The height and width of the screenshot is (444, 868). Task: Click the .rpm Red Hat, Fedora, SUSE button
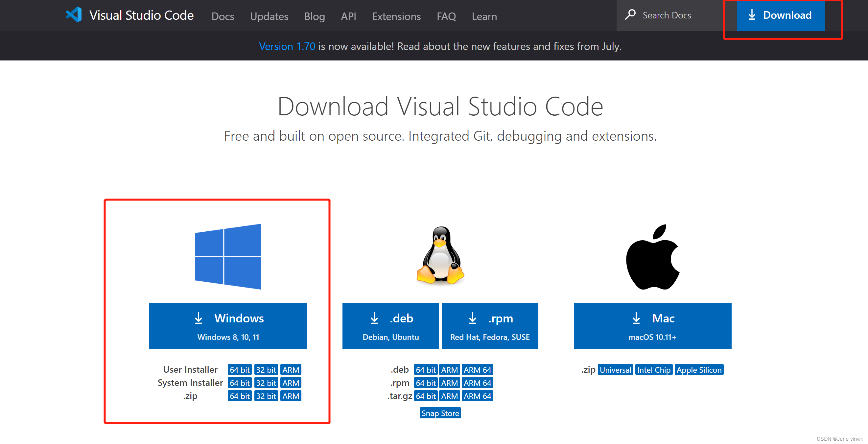(x=490, y=325)
